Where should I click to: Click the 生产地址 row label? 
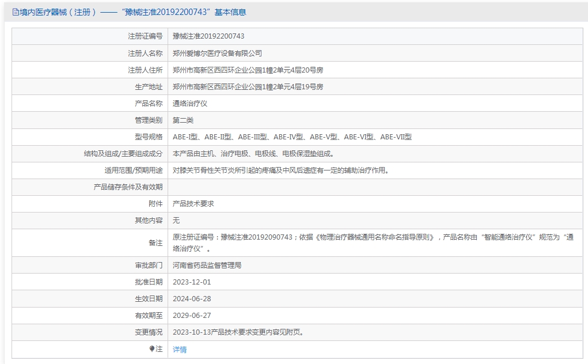149,87
